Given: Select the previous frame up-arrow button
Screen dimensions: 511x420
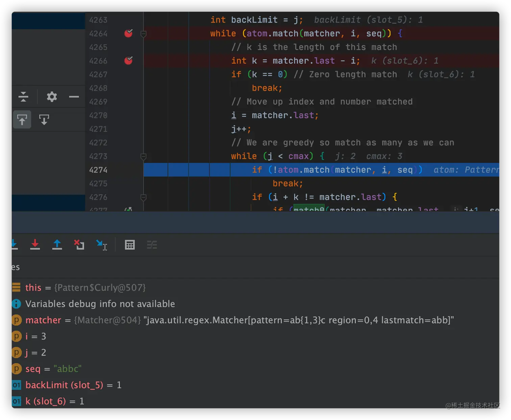Looking at the screenshot, I should click(x=22, y=120).
